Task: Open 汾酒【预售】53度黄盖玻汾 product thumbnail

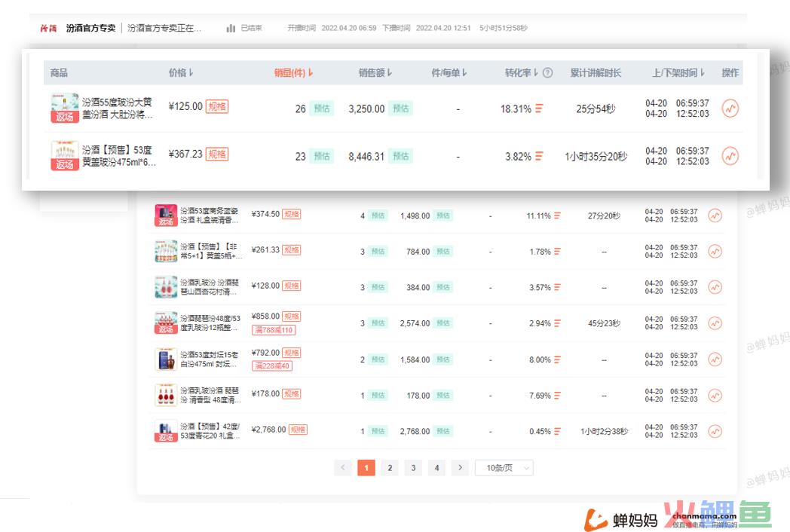Action: tap(65, 156)
